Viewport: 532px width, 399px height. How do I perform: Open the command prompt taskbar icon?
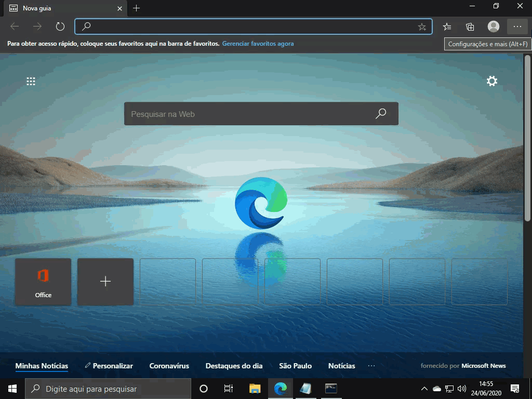331,389
